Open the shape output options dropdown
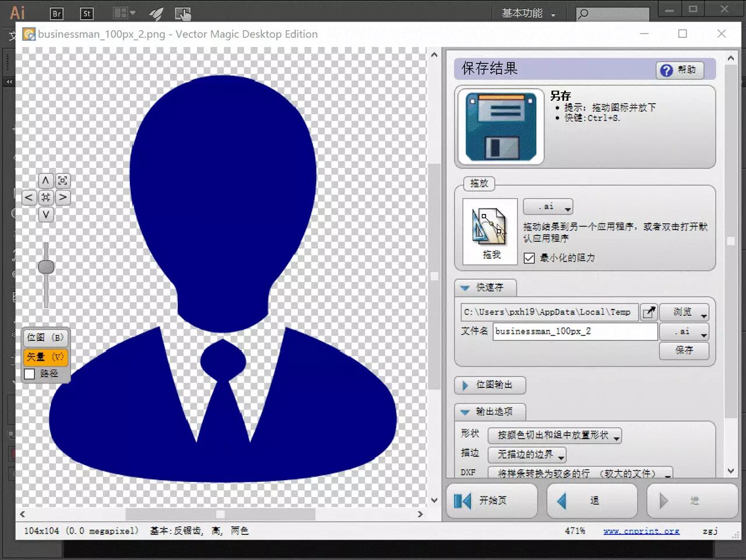Image resolution: width=746 pixels, height=560 pixels. [554, 435]
